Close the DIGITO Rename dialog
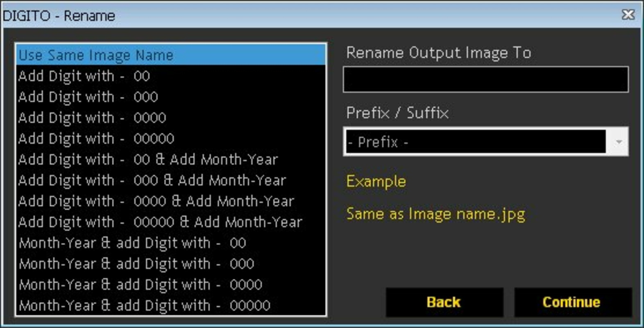This screenshot has width=644, height=328. click(x=628, y=15)
